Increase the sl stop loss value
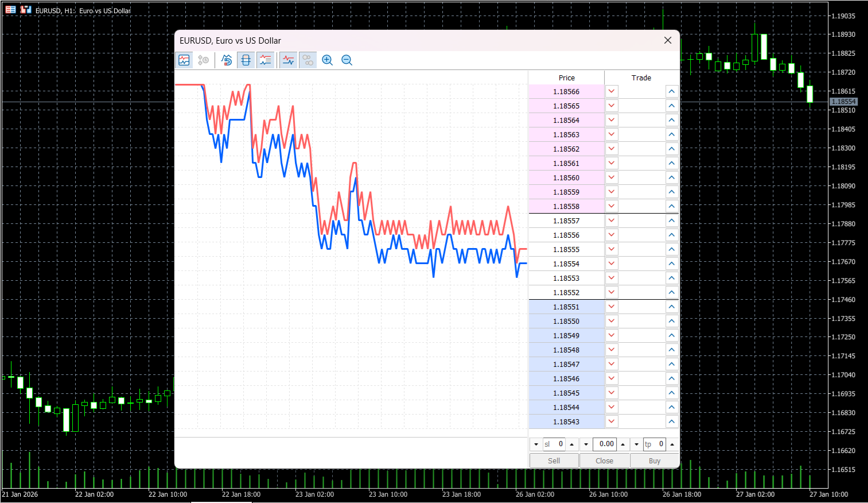 (x=571, y=444)
